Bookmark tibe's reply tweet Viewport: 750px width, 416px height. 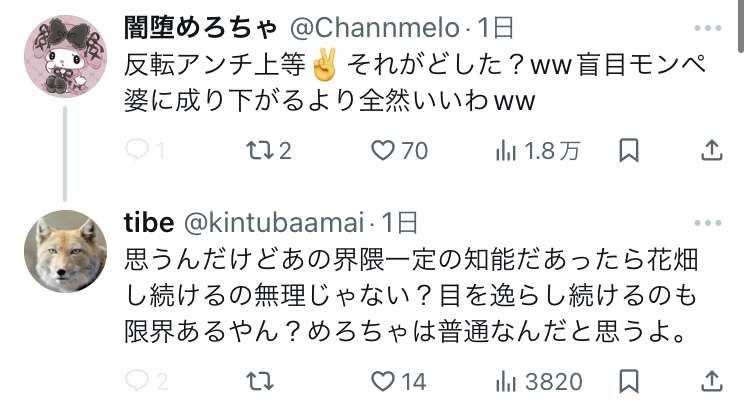pos(629,381)
